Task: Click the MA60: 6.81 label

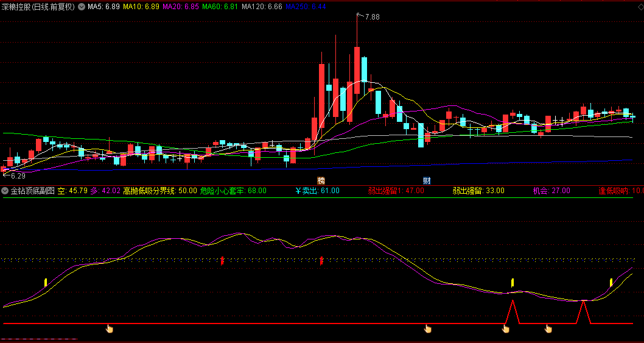Action: (220, 7)
